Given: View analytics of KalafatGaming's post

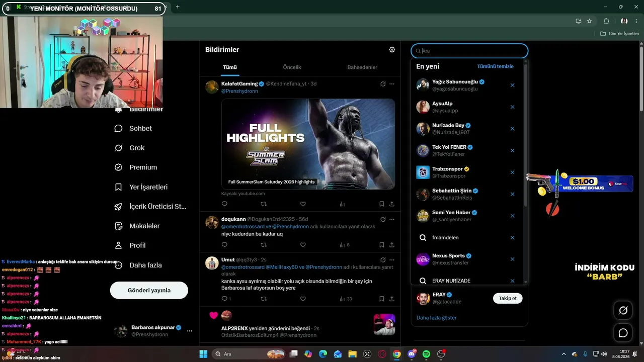Looking at the screenshot, I should pyautogui.click(x=342, y=204).
